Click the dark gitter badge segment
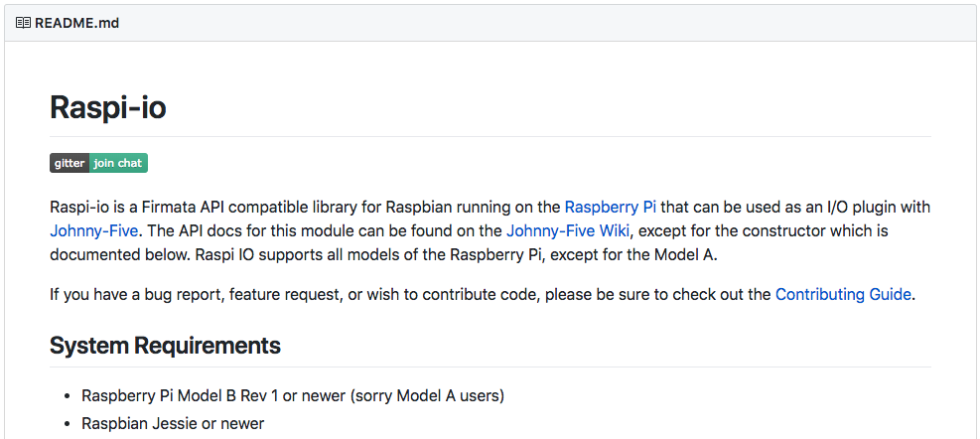Viewport: 980px width, 439px height. (x=70, y=163)
